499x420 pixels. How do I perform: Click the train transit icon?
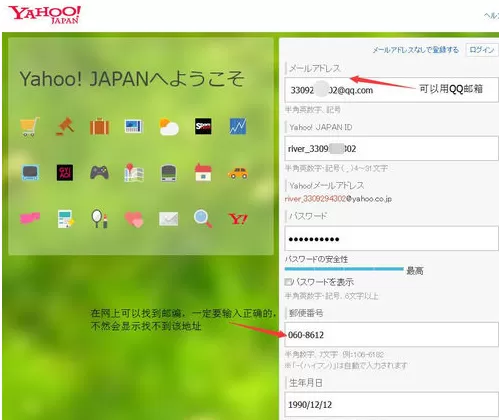[168, 173]
